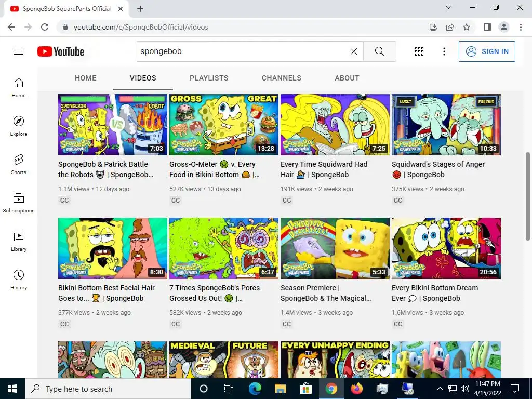Switch to the HOME channel tab
Screen dimensions: 532x399
[x=86, y=78]
